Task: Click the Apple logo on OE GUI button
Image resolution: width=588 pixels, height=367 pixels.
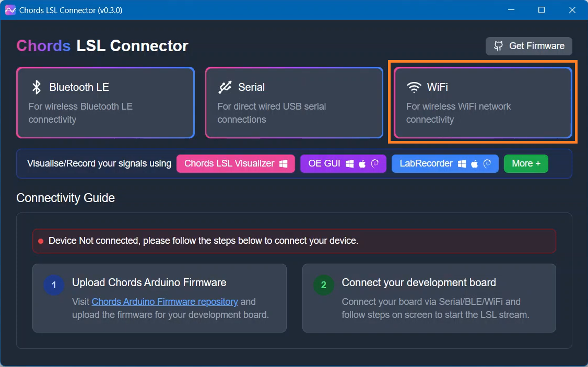Action: click(x=362, y=164)
